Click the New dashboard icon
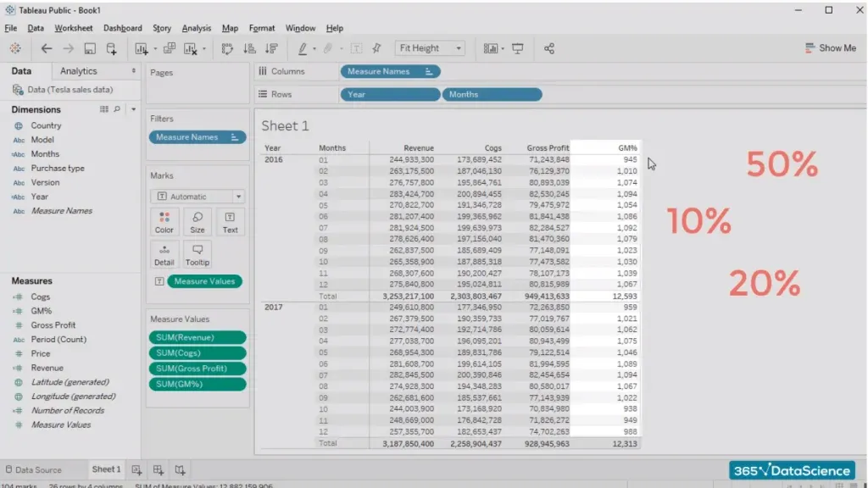Viewport: 868px width, 488px height. pyautogui.click(x=159, y=469)
